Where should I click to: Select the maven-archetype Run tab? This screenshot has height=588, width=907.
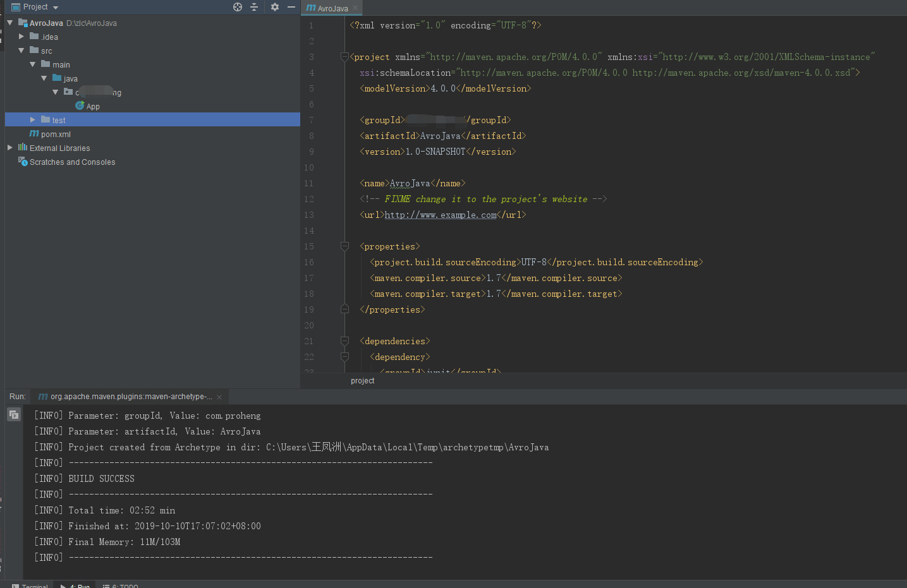131,397
